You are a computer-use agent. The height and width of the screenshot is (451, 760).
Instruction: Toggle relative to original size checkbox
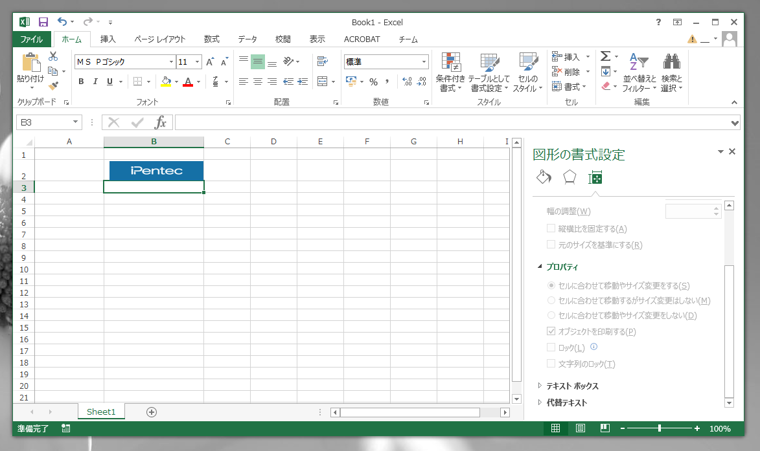tap(551, 244)
